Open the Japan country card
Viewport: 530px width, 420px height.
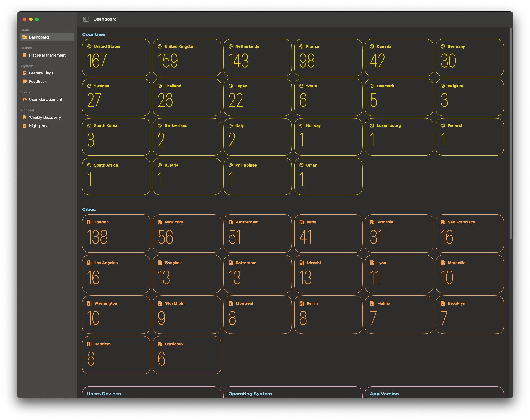(x=258, y=97)
